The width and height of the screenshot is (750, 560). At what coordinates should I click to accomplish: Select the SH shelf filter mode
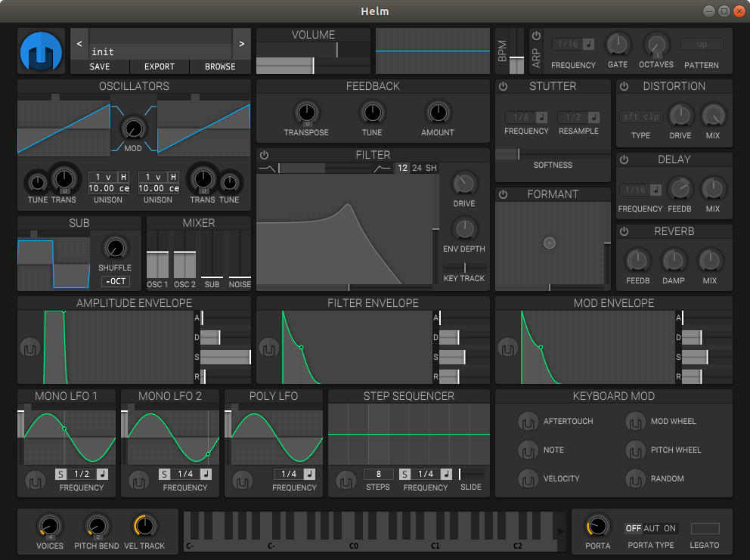tap(431, 168)
